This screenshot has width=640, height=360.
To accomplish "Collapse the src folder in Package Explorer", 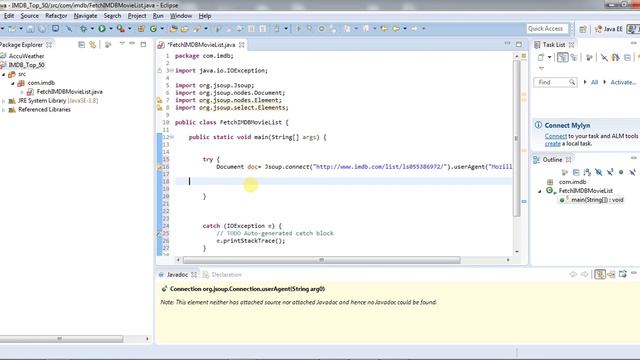I will [4, 74].
